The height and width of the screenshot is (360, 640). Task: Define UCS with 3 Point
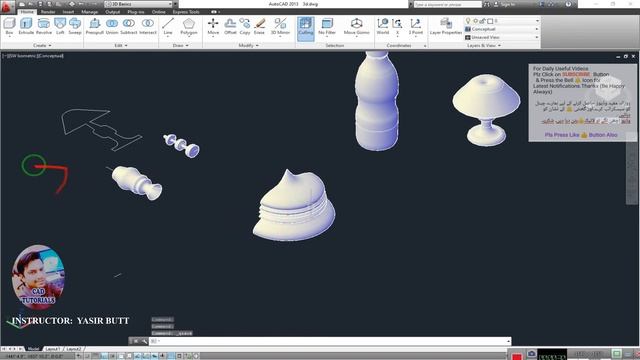416,26
